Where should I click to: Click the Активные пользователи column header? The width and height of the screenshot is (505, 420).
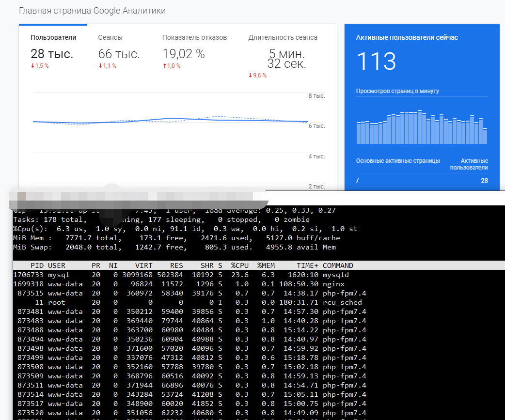(x=469, y=164)
